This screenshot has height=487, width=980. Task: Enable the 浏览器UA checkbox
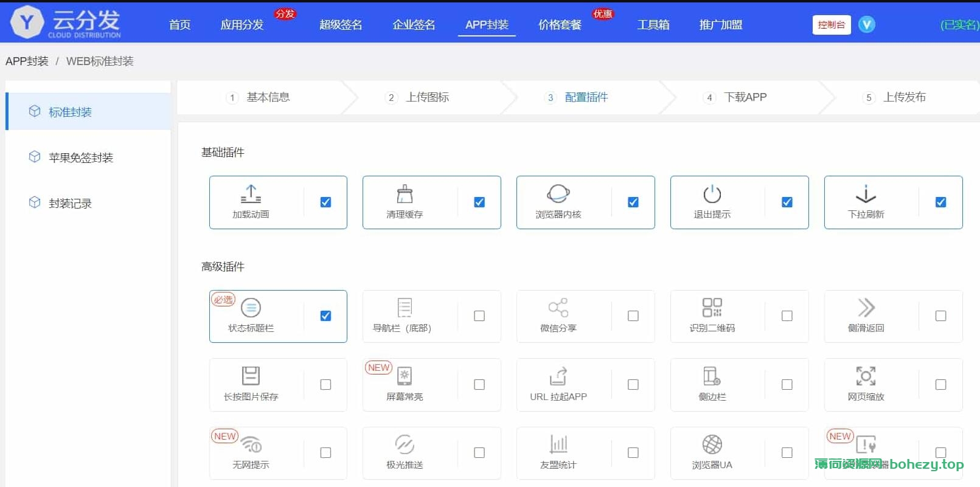787,452
